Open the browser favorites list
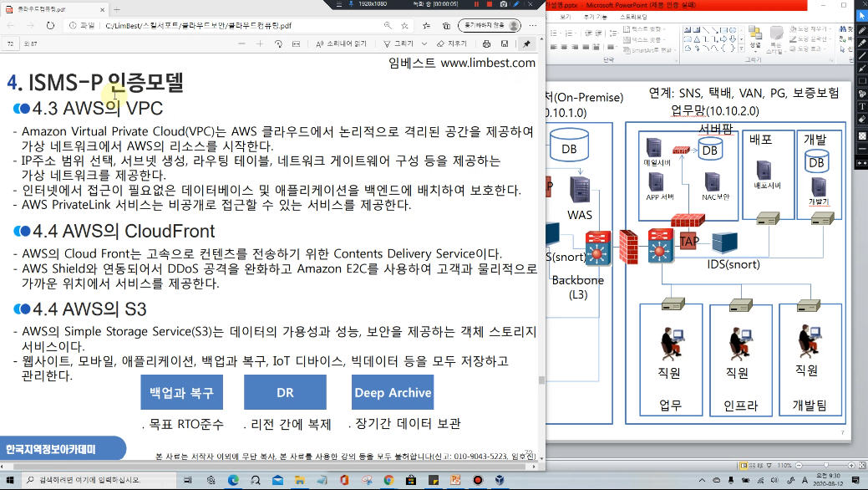Screen dimensions: 868x490 [426, 25]
